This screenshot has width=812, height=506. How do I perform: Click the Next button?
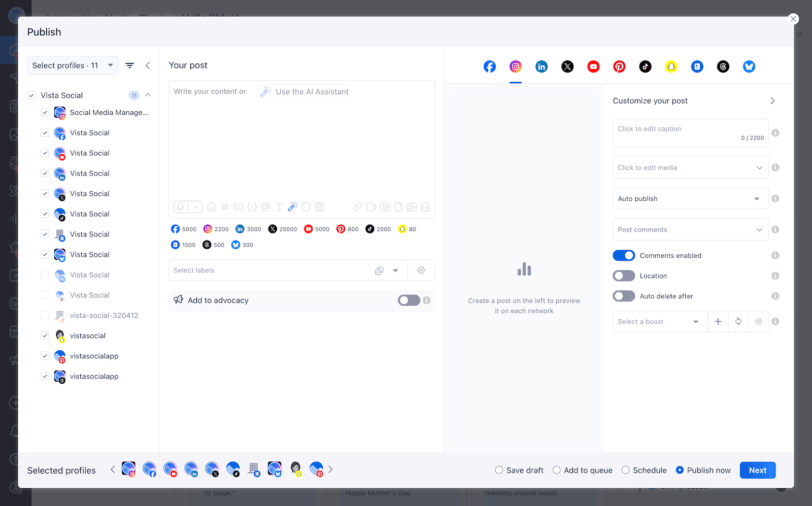758,470
